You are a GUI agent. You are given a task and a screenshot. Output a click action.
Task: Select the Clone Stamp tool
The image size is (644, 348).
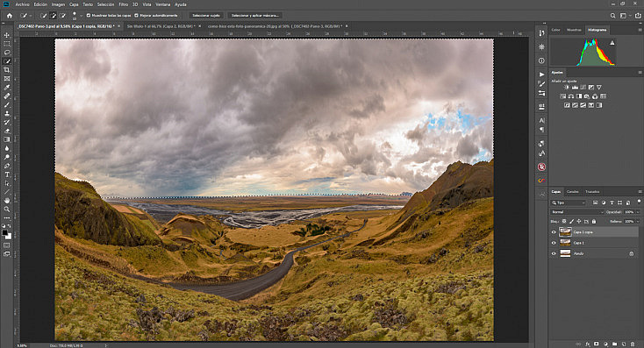pyautogui.click(x=6, y=114)
